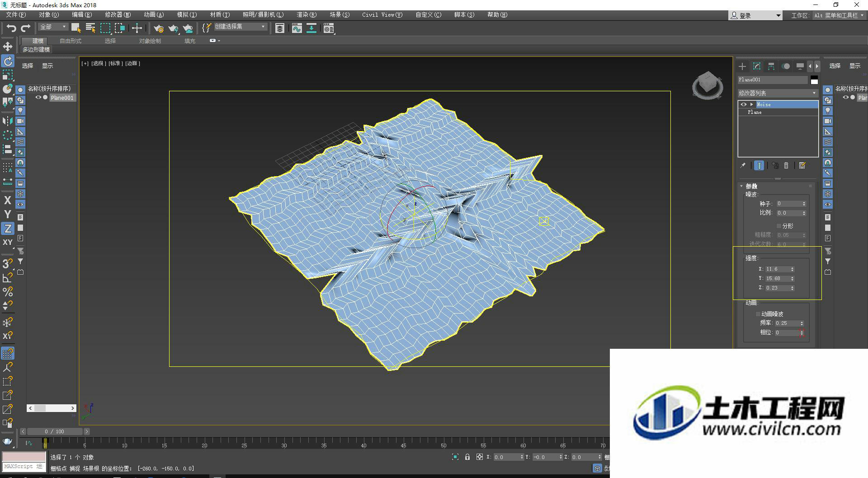Toggle display cameras filter in left explorer
The image size is (868, 478).
coord(20,121)
